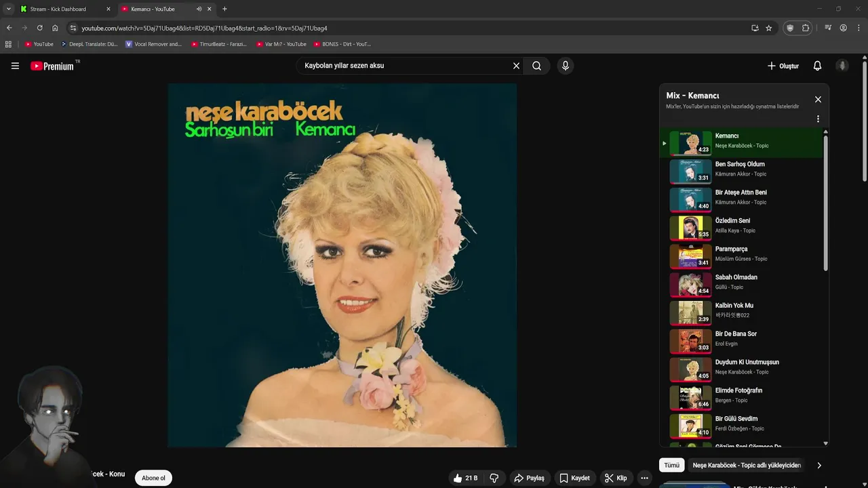The width and height of the screenshot is (868, 488).
Task: Open a new browser tab
Action: tap(224, 9)
